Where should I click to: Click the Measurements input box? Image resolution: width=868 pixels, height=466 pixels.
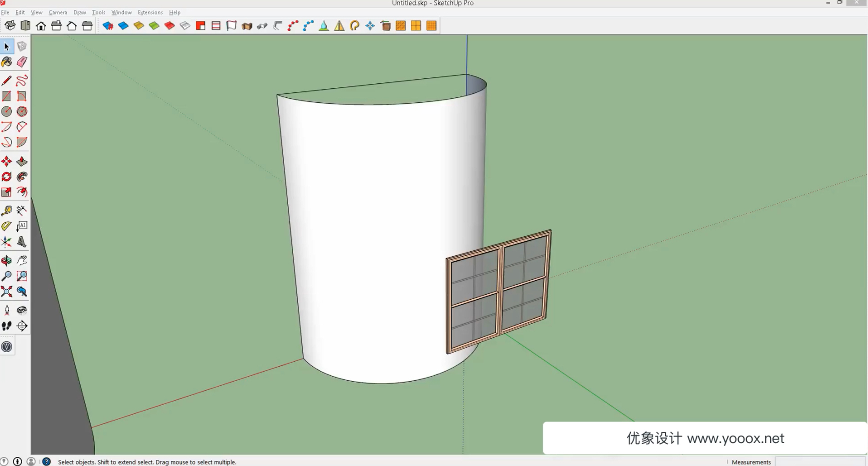(820, 462)
